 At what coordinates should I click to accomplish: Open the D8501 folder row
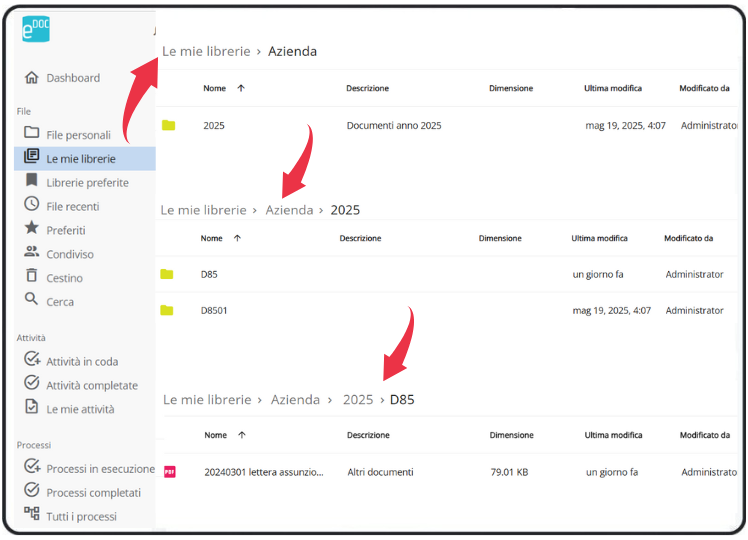214,310
